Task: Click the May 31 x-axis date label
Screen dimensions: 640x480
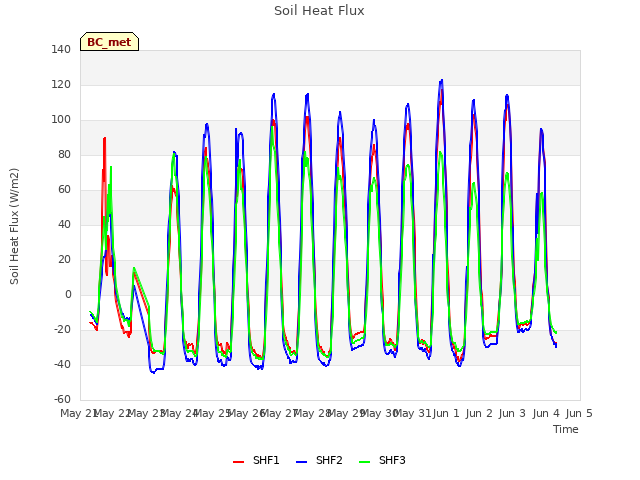Action: click(x=413, y=413)
